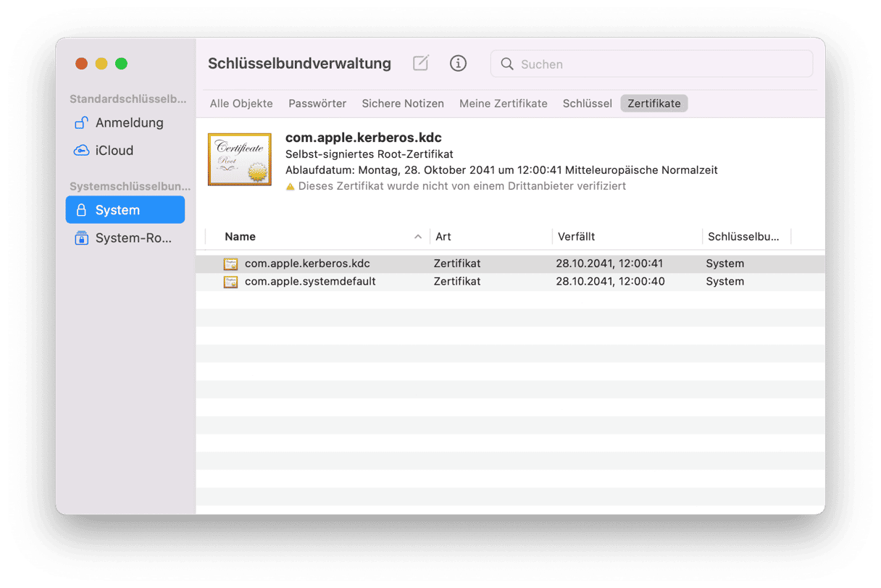Click the sort arrow in Name column
The image size is (881, 588).
tap(418, 237)
